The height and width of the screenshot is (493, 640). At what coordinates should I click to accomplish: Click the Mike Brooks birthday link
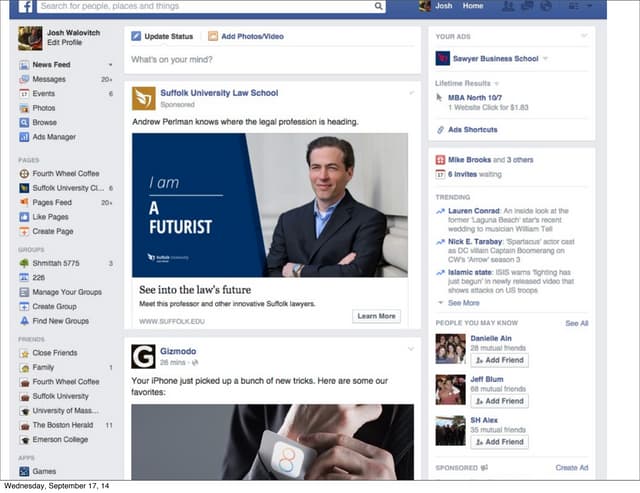(469, 160)
